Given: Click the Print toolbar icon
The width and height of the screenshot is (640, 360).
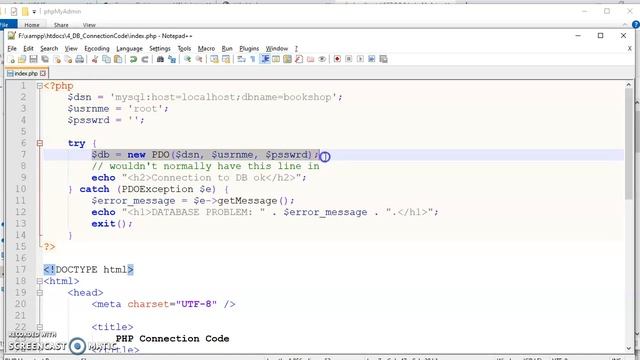Looking at the screenshot, I should (80, 59).
